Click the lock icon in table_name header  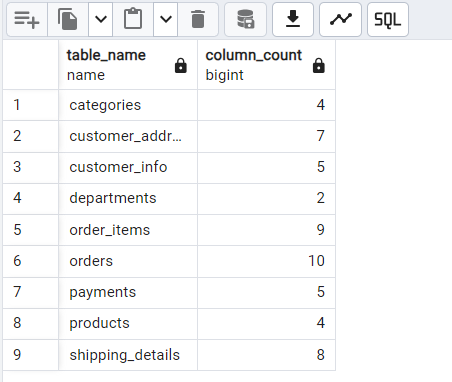(181, 65)
